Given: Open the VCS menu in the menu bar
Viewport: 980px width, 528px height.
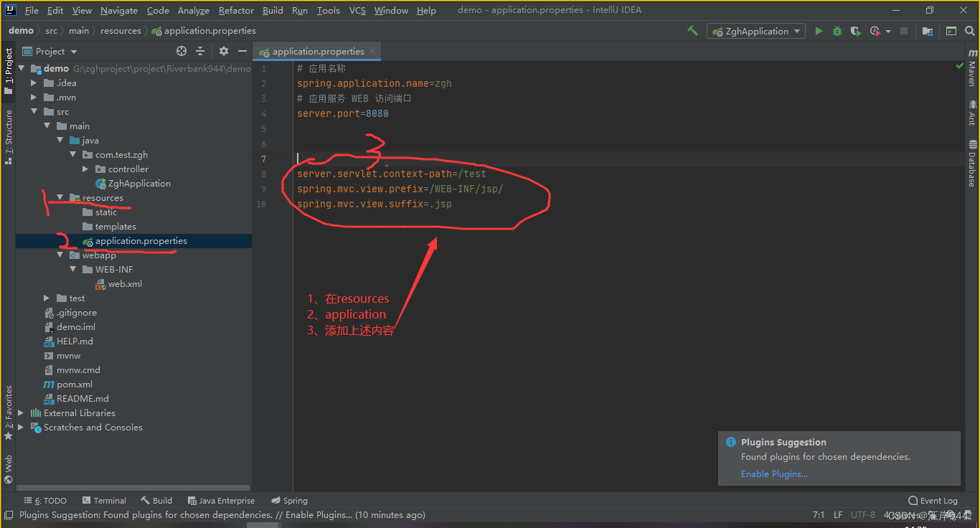Looking at the screenshot, I should (x=357, y=10).
